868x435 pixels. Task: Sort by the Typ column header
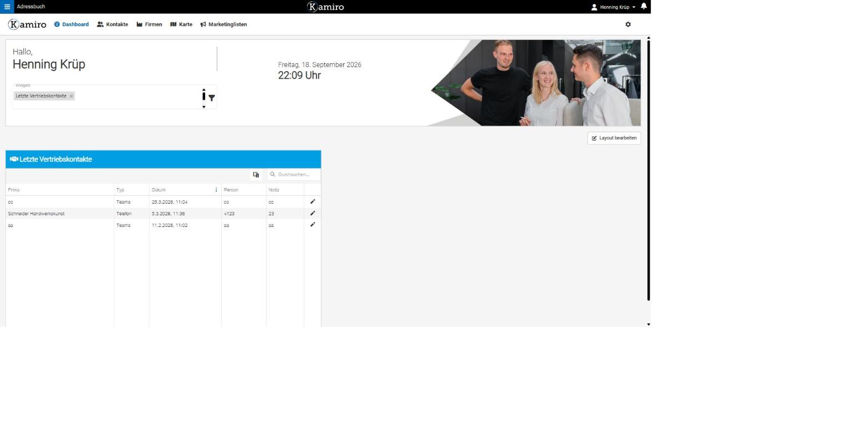[131, 190]
